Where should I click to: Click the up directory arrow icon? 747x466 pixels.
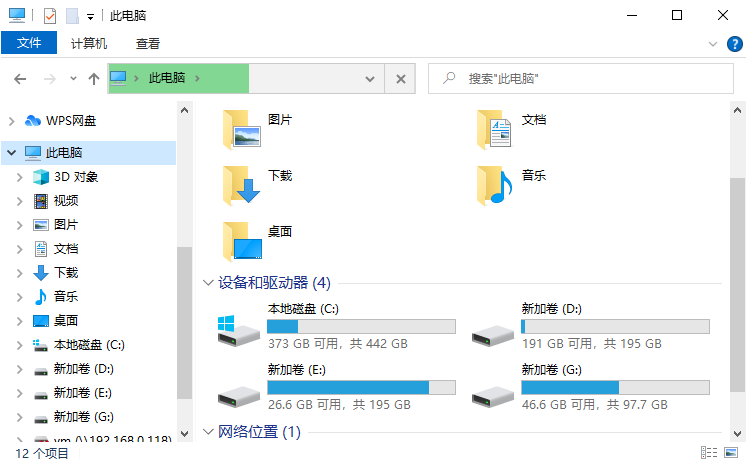click(x=94, y=79)
